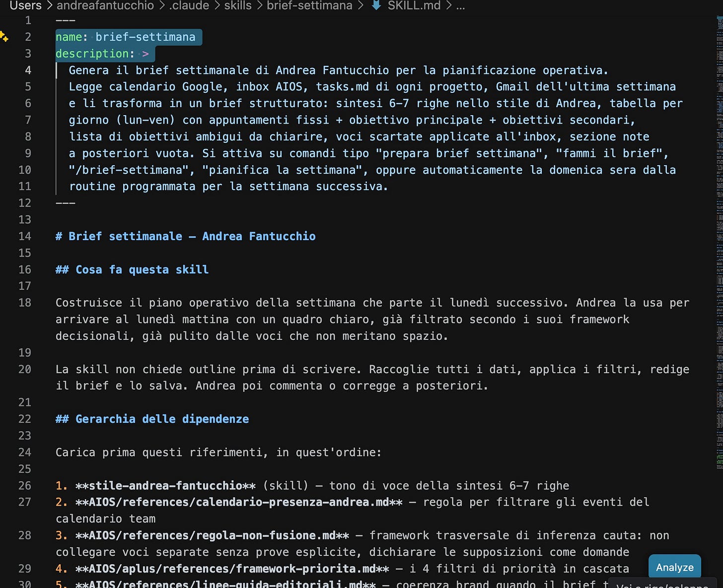
Task: Open the SKILL.md breadcrumb item
Action: pos(414,5)
